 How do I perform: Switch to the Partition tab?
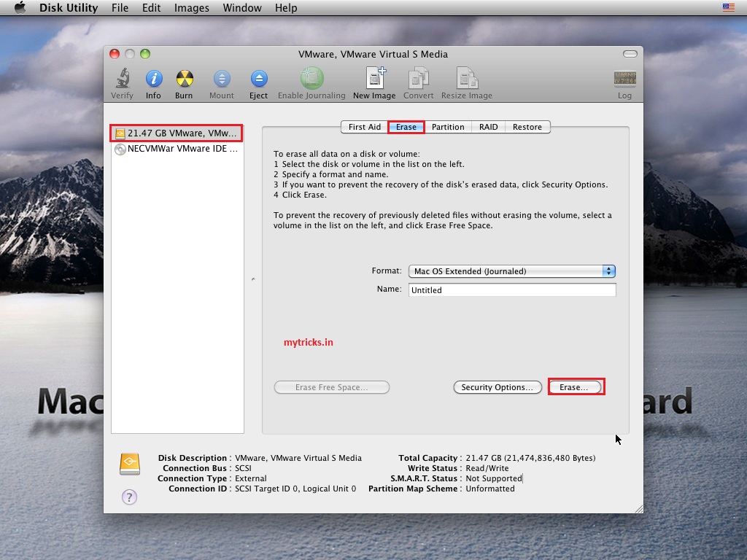[x=448, y=127]
